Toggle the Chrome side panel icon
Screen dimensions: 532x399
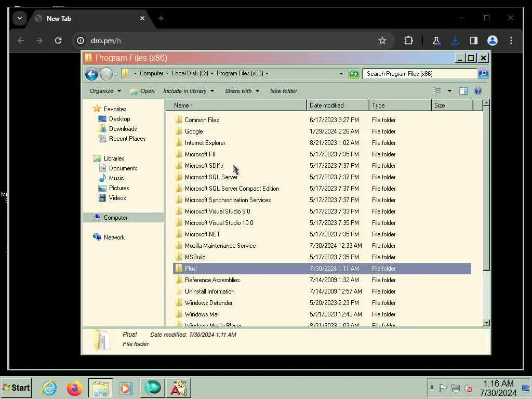click(474, 41)
